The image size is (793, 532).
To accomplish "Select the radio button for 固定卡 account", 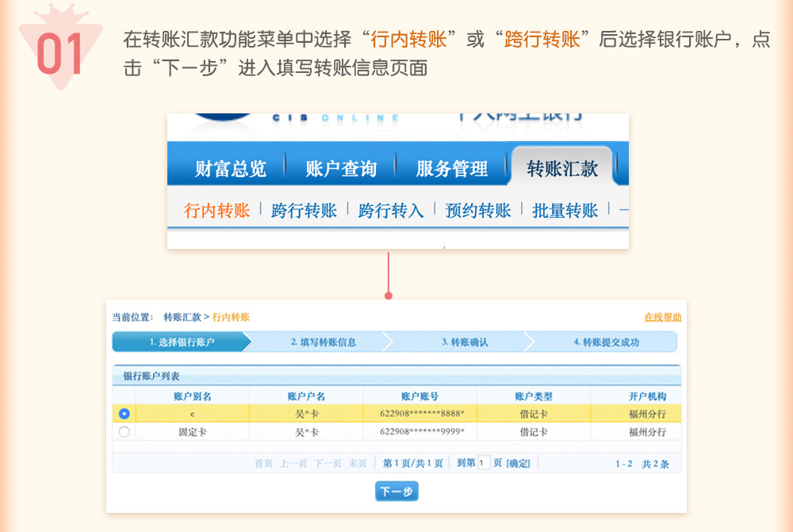I will (x=124, y=432).
